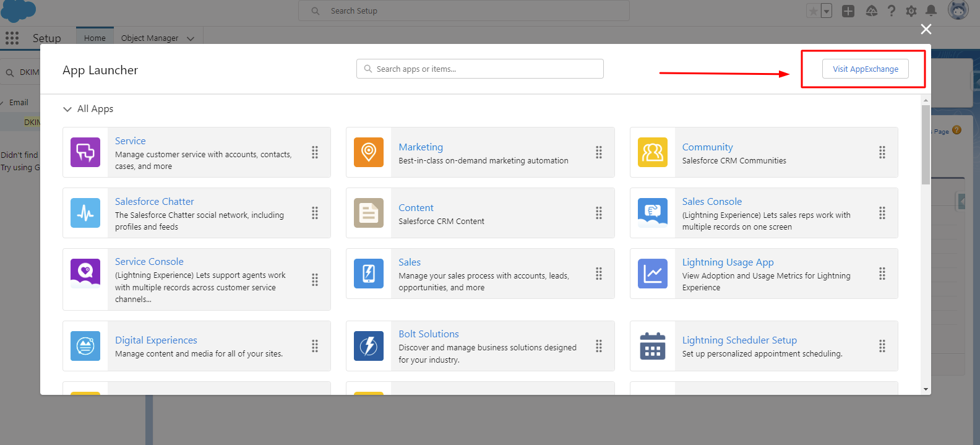Open the Content app icon
This screenshot has width=980, height=445.
[369, 213]
